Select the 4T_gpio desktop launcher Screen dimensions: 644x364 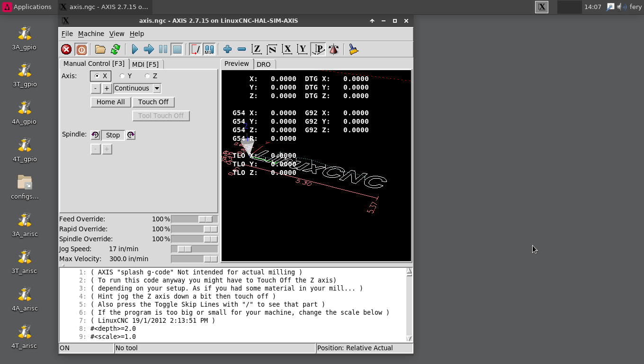click(24, 150)
